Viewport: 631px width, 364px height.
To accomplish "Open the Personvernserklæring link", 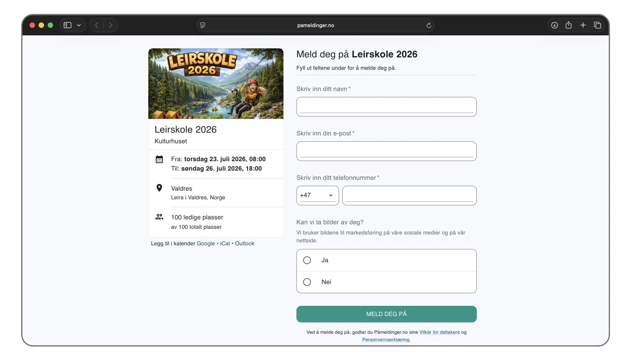I will (x=386, y=340).
